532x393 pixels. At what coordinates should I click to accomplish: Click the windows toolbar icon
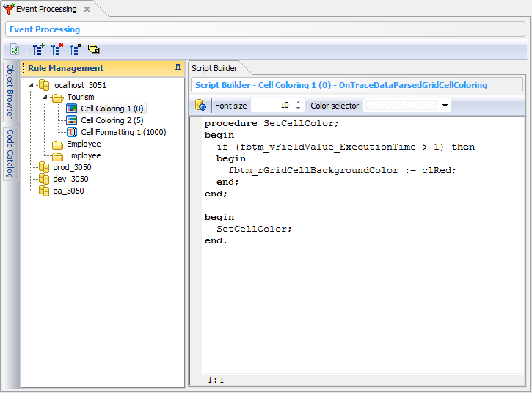point(94,49)
